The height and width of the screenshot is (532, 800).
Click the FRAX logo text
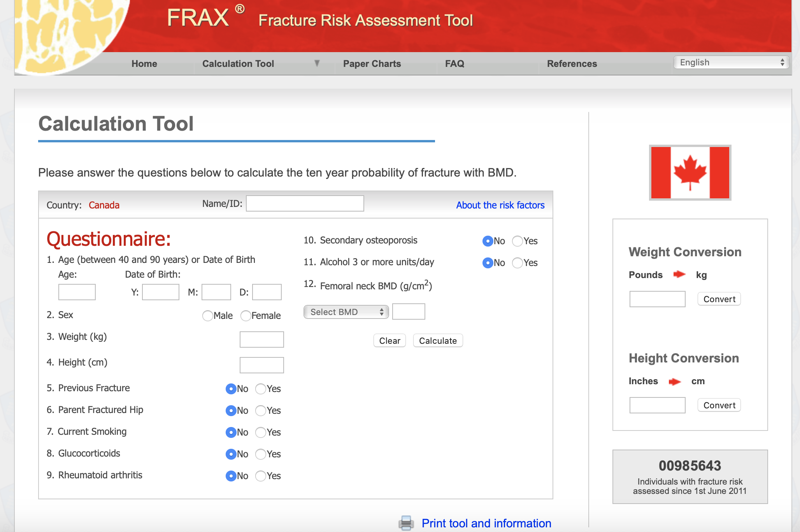(198, 17)
